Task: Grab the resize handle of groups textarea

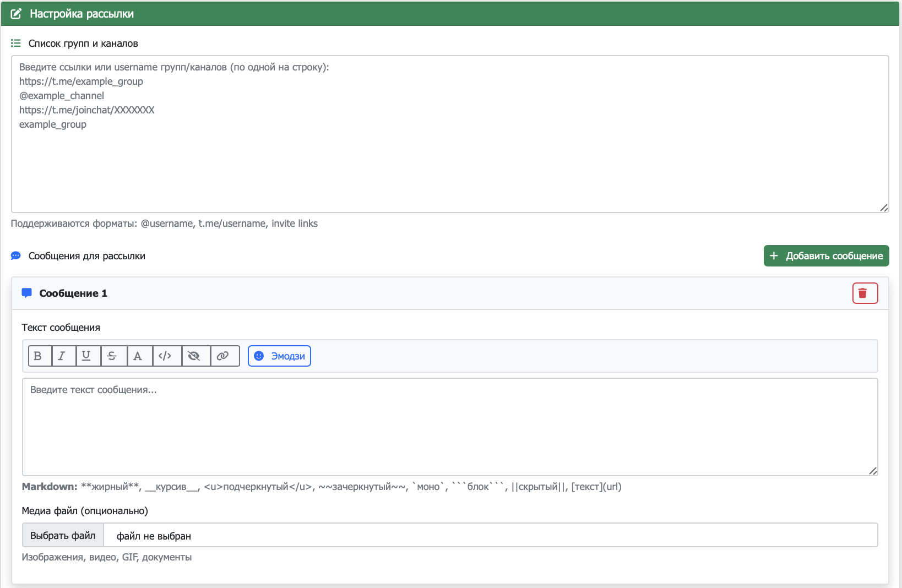Action: pyautogui.click(x=883, y=208)
